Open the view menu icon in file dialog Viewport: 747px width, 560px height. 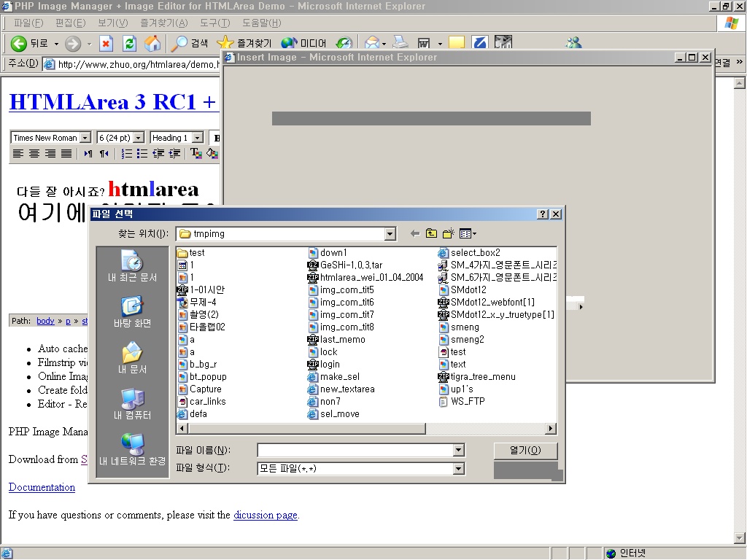click(x=468, y=233)
